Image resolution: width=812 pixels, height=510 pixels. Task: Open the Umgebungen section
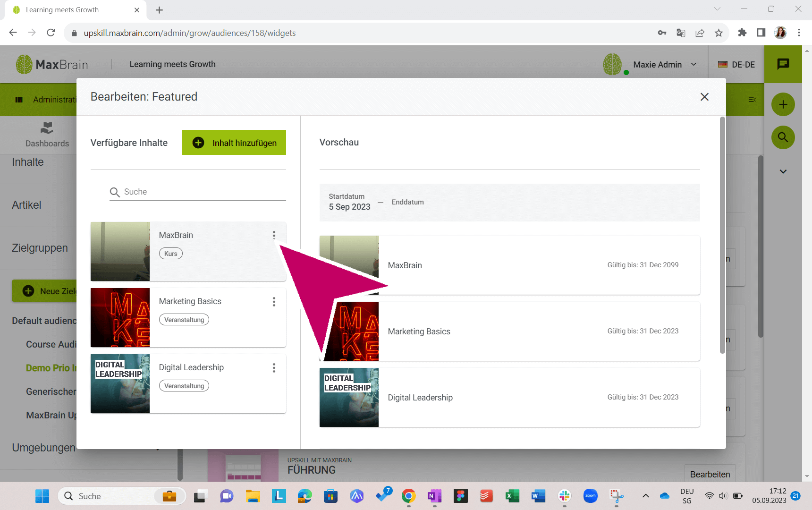(43, 448)
